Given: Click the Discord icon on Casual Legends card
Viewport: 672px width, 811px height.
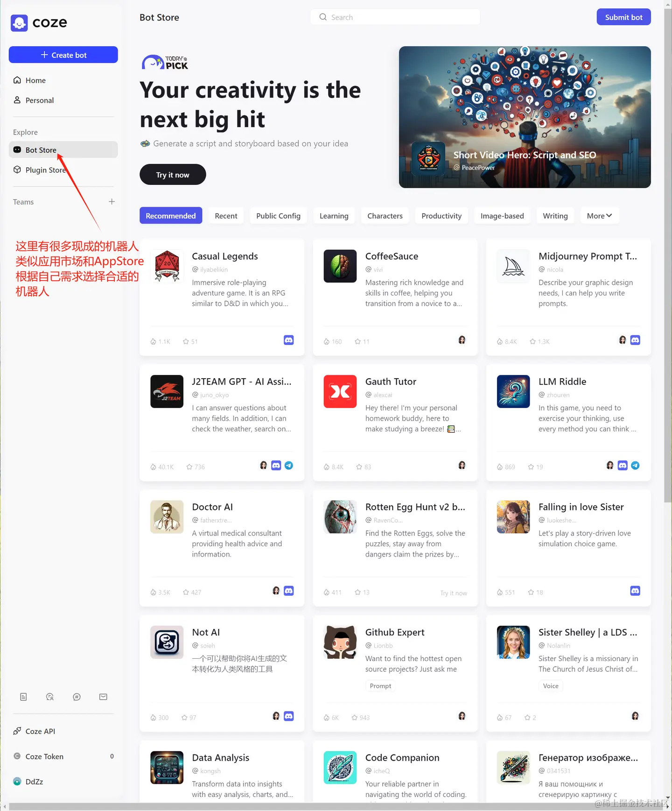Looking at the screenshot, I should click(x=289, y=340).
